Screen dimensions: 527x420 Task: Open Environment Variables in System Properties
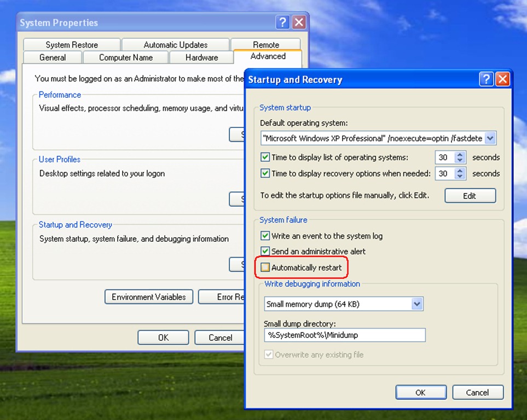click(148, 297)
